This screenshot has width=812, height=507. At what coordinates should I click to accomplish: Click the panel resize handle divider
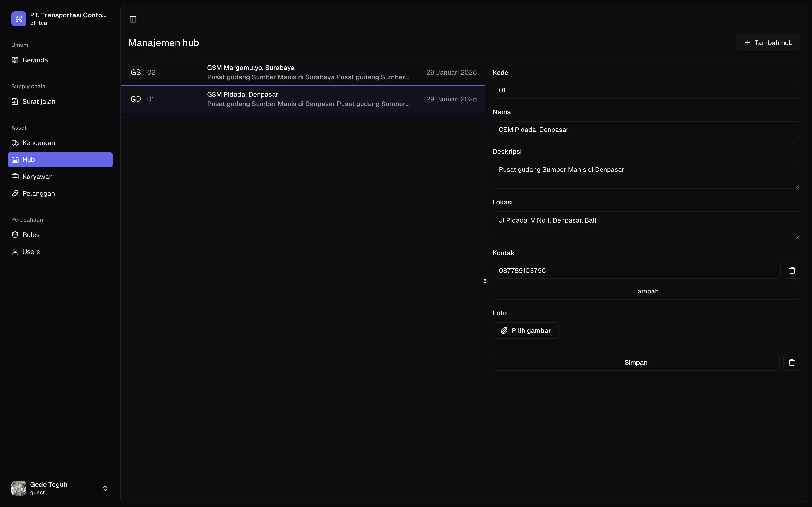[485, 281]
